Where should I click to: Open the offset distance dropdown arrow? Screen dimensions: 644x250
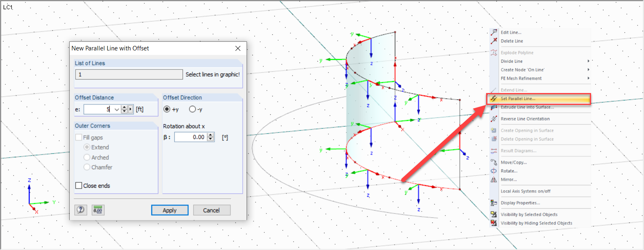(116, 109)
